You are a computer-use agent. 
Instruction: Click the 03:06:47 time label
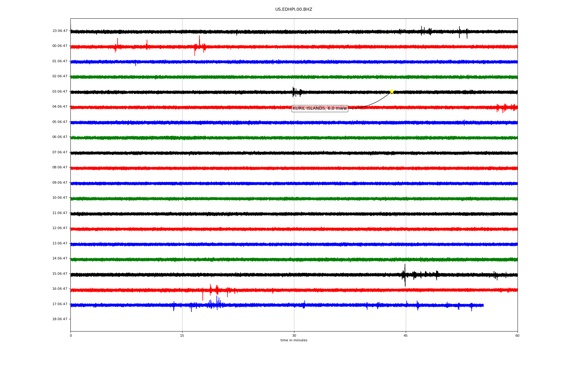[60, 91]
